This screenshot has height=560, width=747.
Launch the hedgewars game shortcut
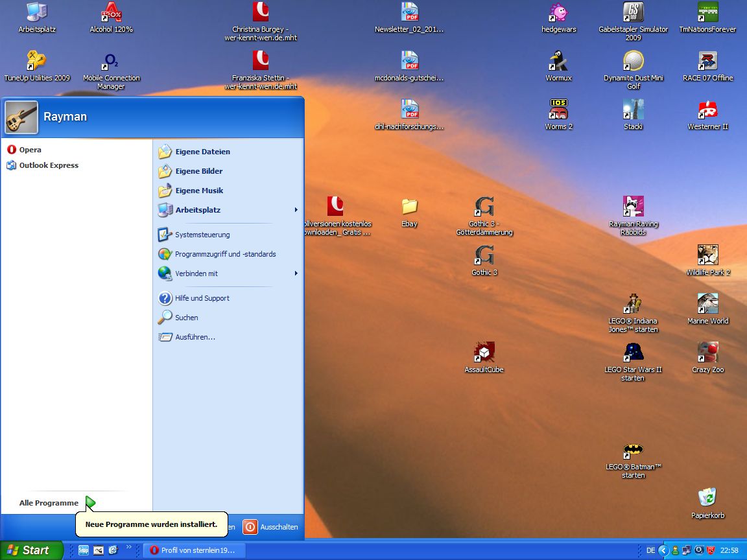click(558, 18)
